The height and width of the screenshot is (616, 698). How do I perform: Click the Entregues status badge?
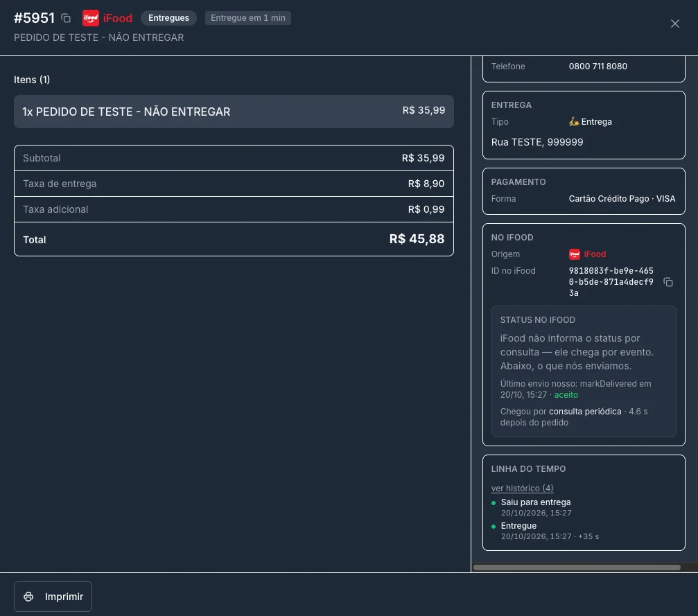[168, 18]
